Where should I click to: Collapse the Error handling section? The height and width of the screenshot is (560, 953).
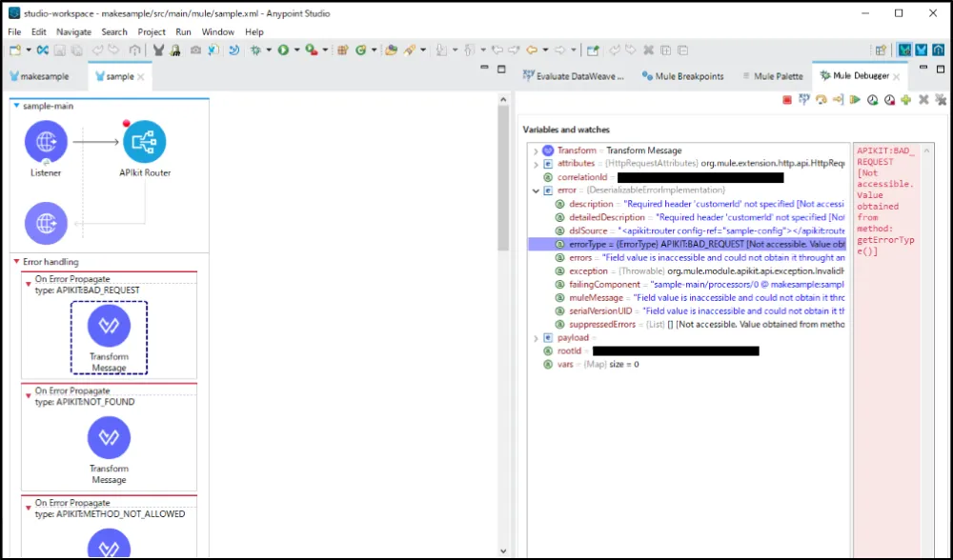[16, 262]
